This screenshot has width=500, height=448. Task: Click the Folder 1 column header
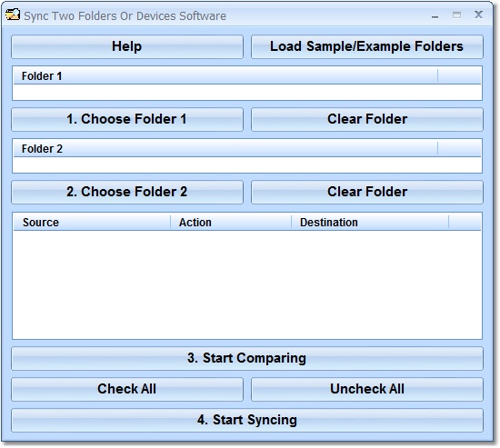click(225, 76)
